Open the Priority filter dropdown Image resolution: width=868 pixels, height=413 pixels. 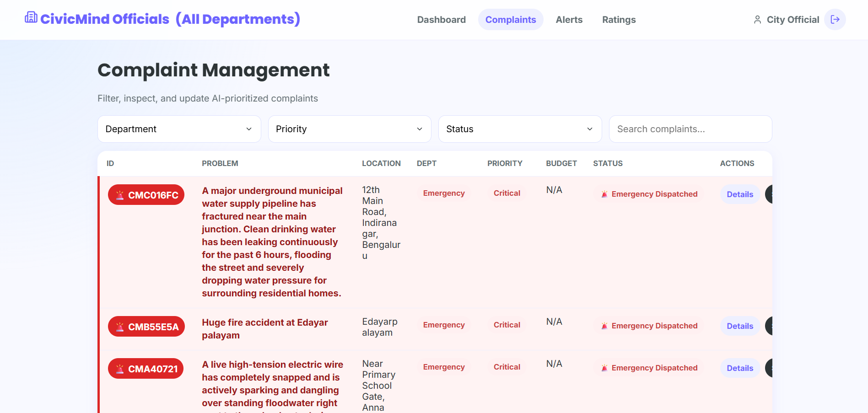[350, 129]
